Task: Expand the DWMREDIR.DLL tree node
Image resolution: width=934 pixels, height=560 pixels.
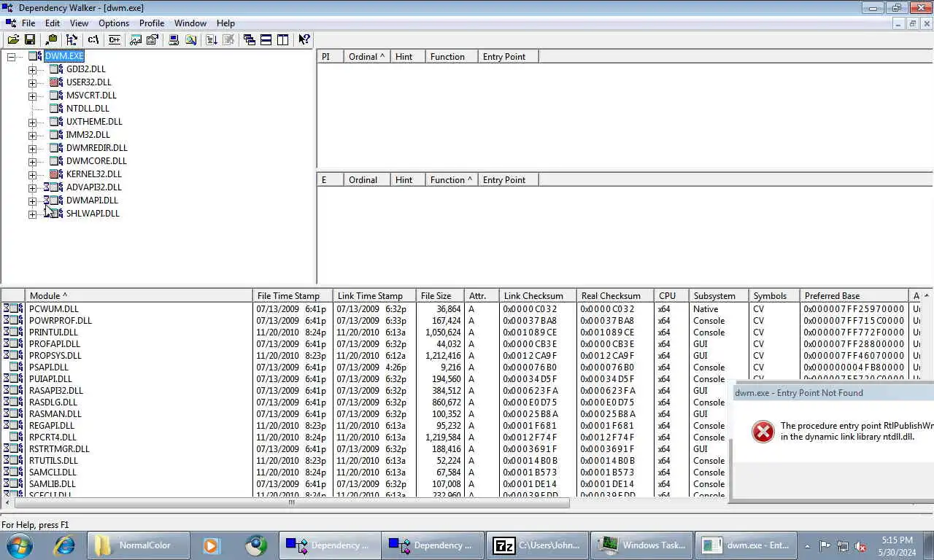Action: click(32, 148)
